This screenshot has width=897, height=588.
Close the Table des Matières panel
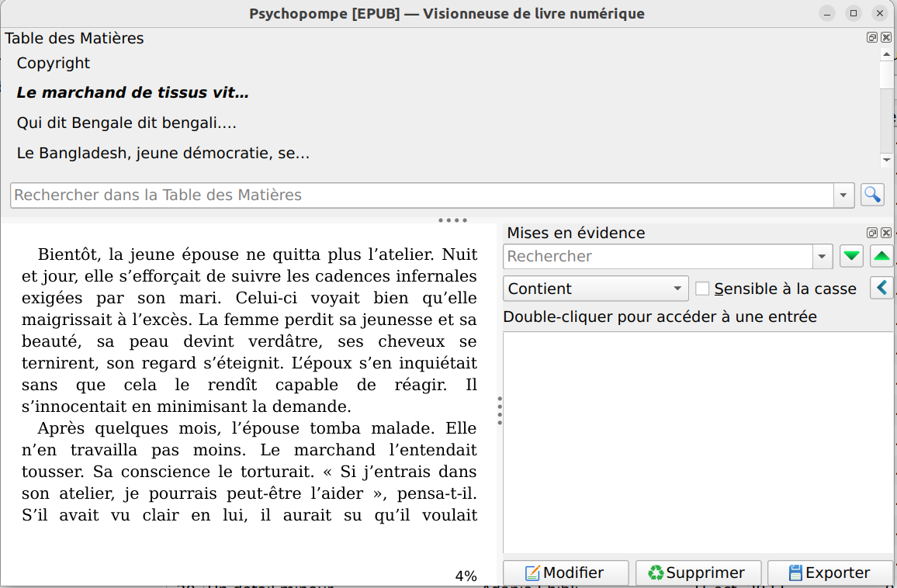pos(886,38)
